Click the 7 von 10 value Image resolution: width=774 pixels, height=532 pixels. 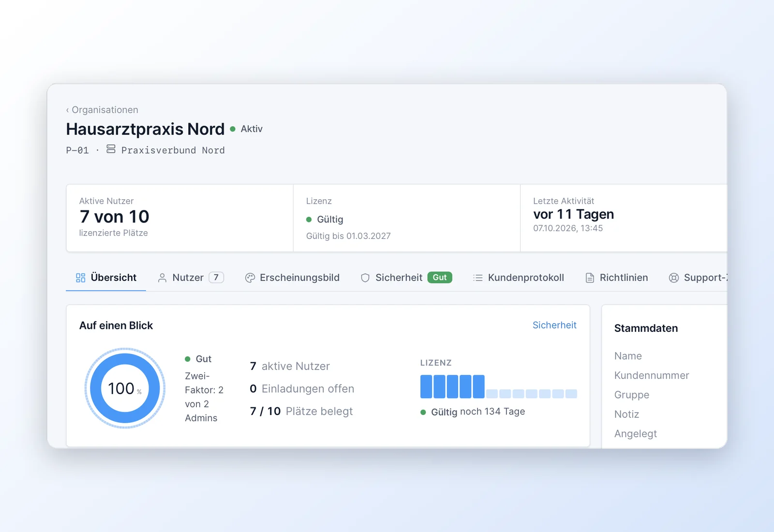pyautogui.click(x=115, y=217)
